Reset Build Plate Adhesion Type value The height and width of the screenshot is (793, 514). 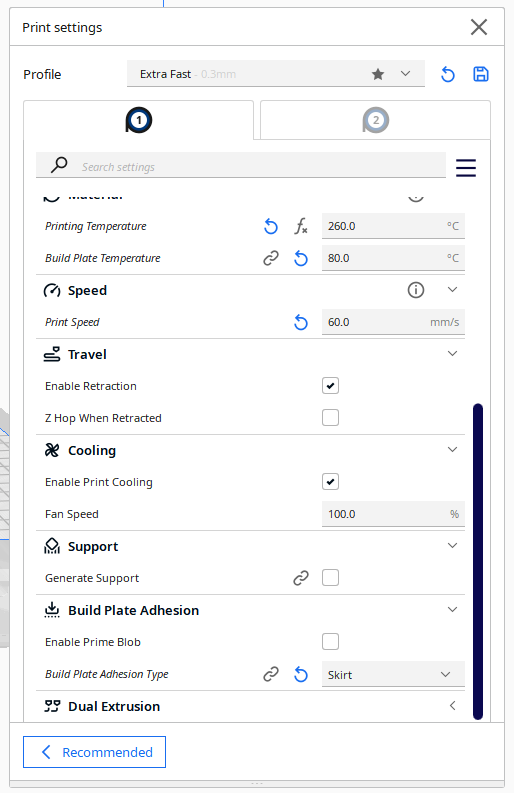coord(301,674)
